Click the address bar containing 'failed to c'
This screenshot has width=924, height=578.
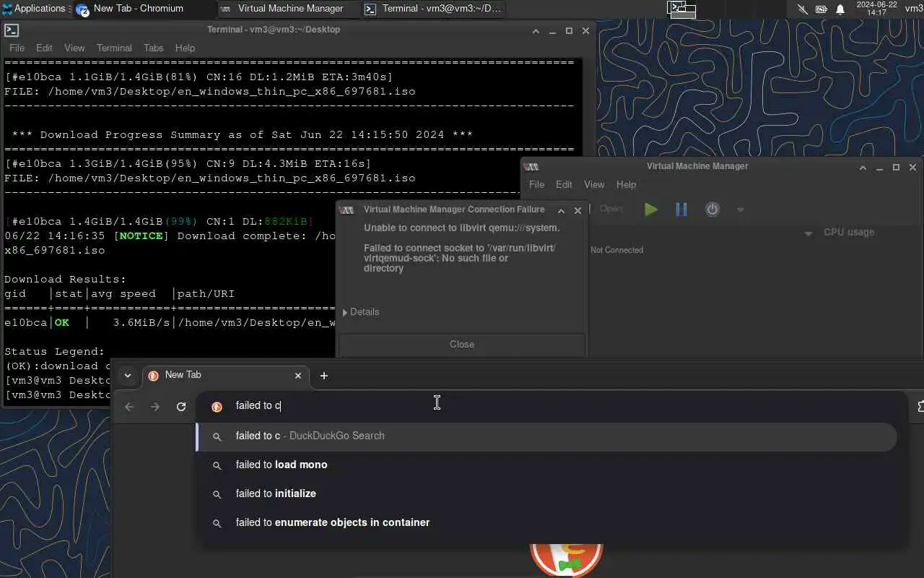point(552,406)
